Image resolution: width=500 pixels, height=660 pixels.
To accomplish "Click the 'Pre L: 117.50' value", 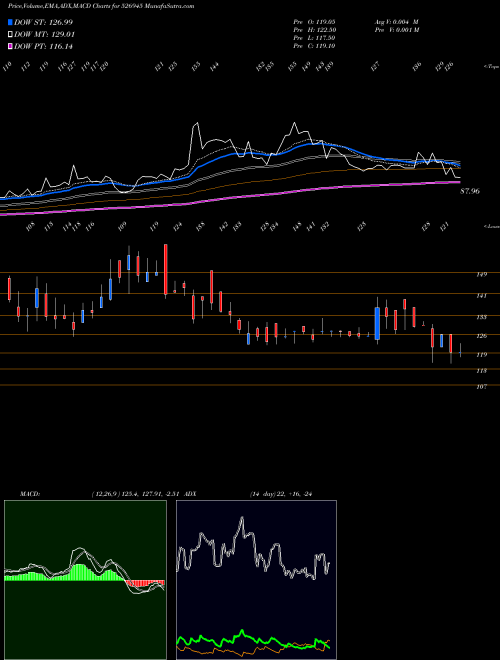I will click(314, 38).
